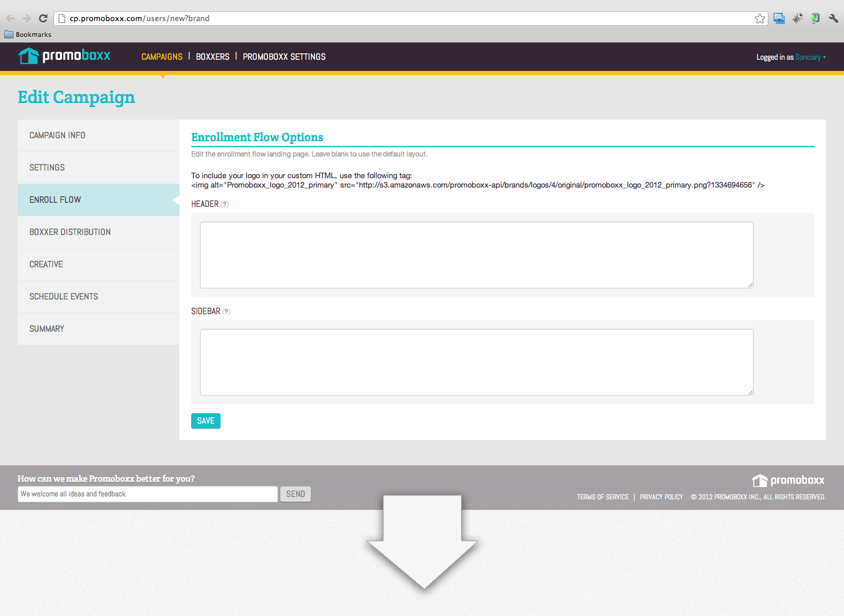Click the blue image extension icon
Viewport: 844px width, 616px height.
(779, 18)
